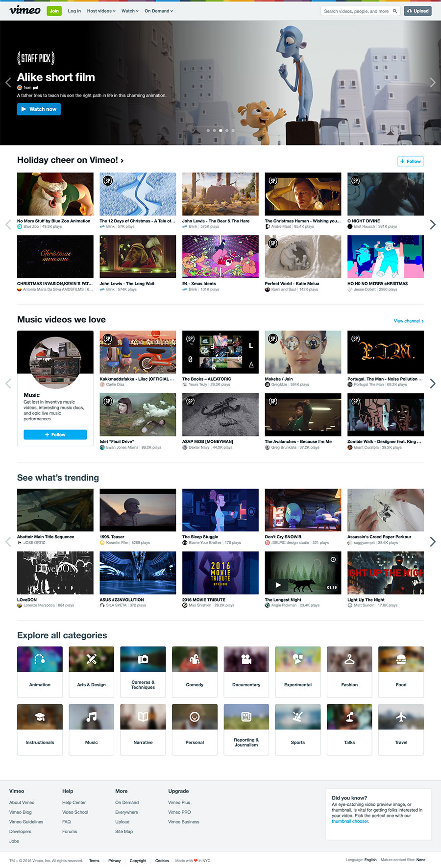
Task: Open the thumbnail chooser link
Action: tap(350, 821)
